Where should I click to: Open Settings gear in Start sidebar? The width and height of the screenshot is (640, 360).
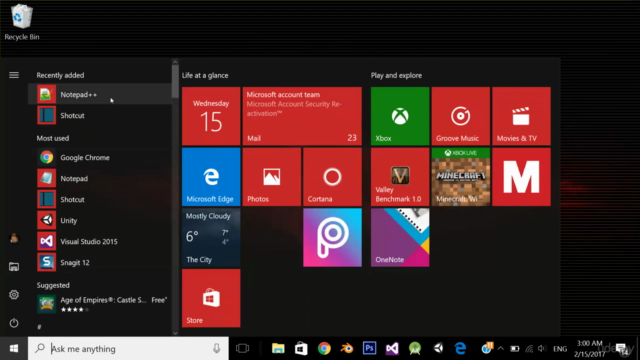14,295
